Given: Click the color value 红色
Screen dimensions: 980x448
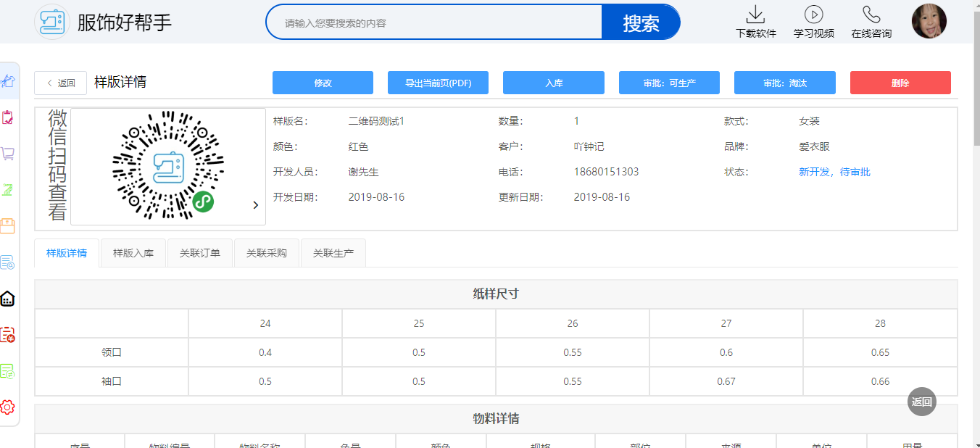Looking at the screenshot, I should 359,146.
